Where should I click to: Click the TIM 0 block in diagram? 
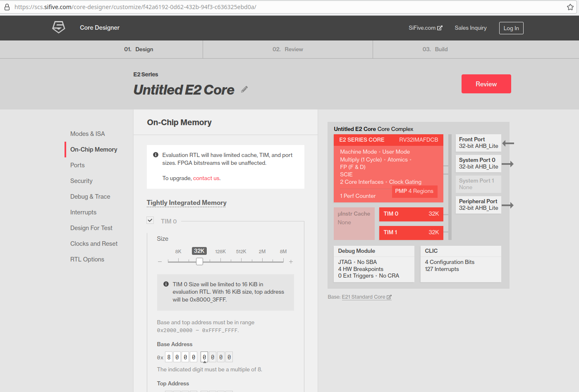coord(411,214)
